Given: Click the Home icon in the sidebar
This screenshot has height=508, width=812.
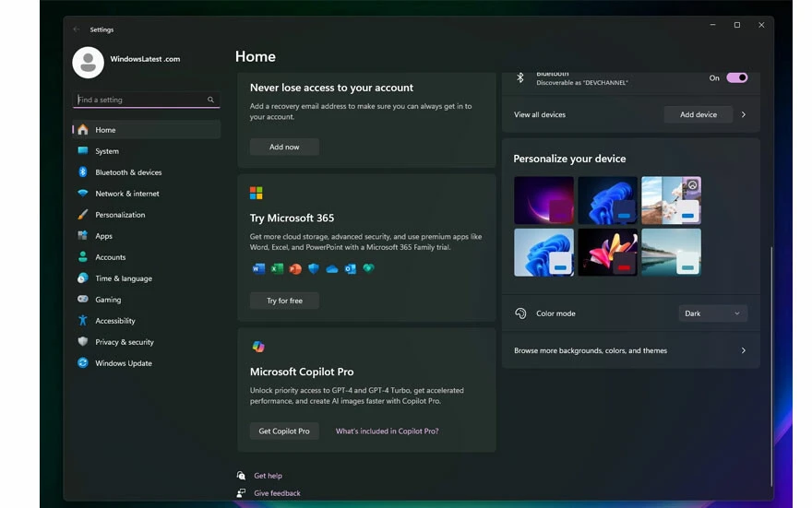Looking at the screenshot, I should 83,130.
